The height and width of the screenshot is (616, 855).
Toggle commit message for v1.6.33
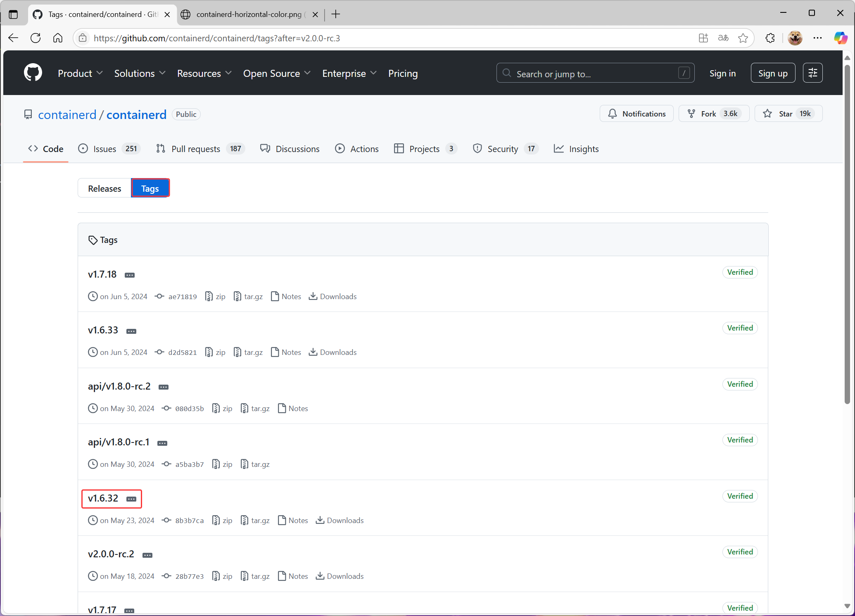(x=131, y=331)
